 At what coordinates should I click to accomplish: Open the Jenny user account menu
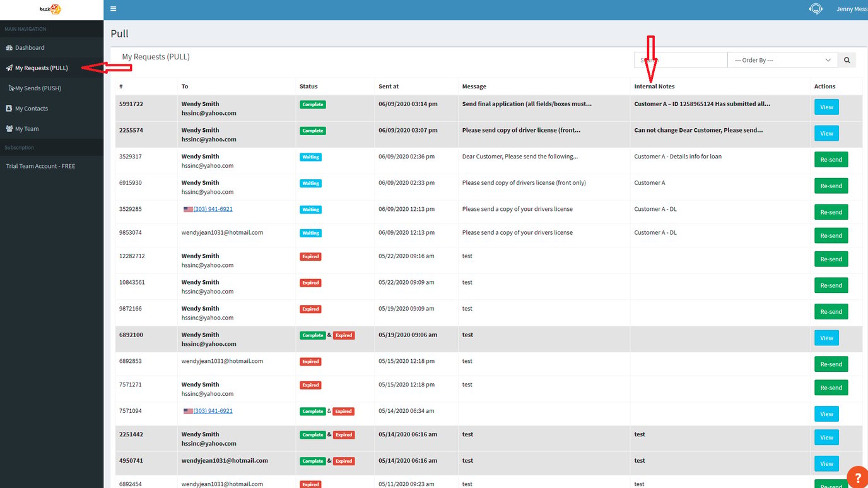(x=852, y=9)
